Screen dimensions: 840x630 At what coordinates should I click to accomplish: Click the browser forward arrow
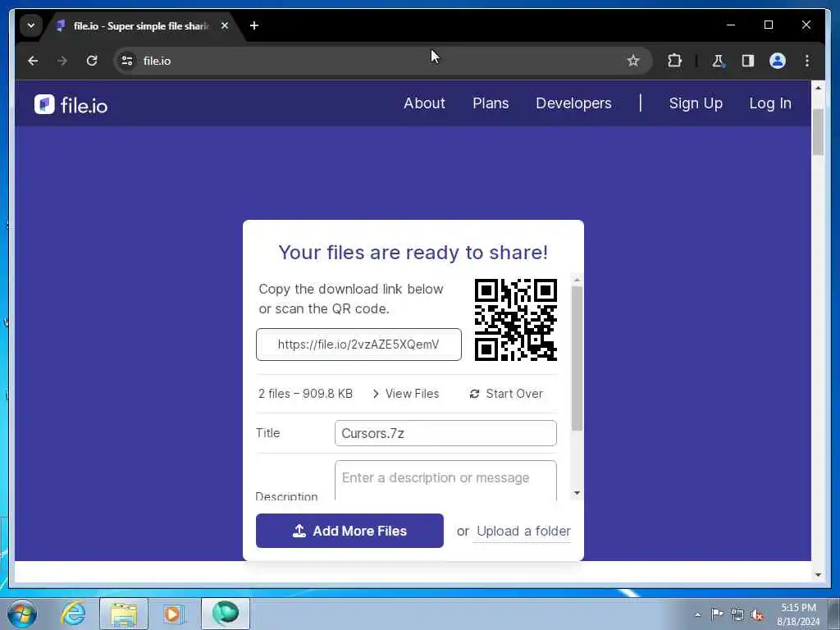(62, 61)
